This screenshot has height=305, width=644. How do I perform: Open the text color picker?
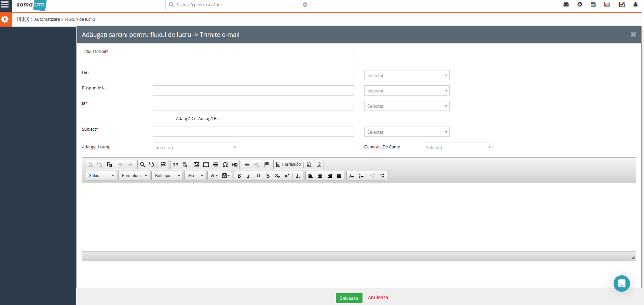(x=214, y=176)
